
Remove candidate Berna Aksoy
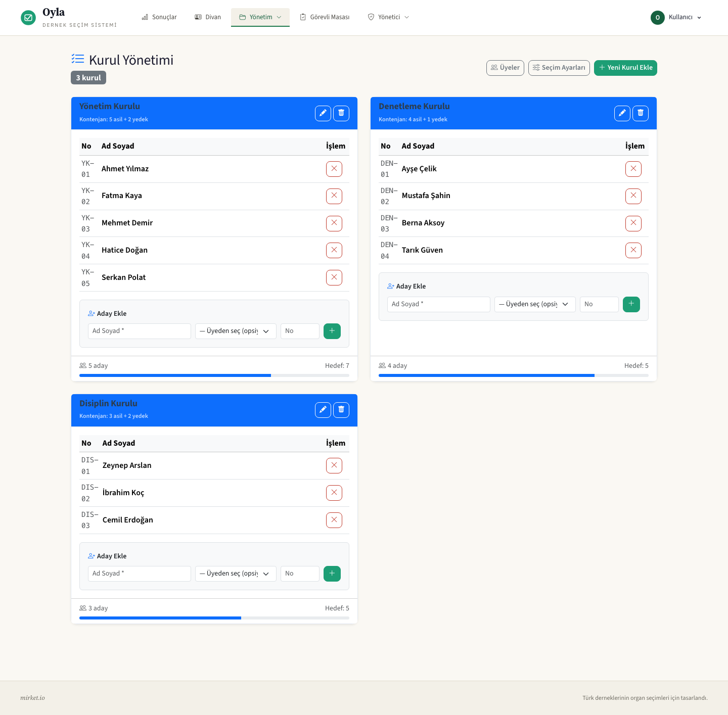pyautogui.click(x=633, y=223)
